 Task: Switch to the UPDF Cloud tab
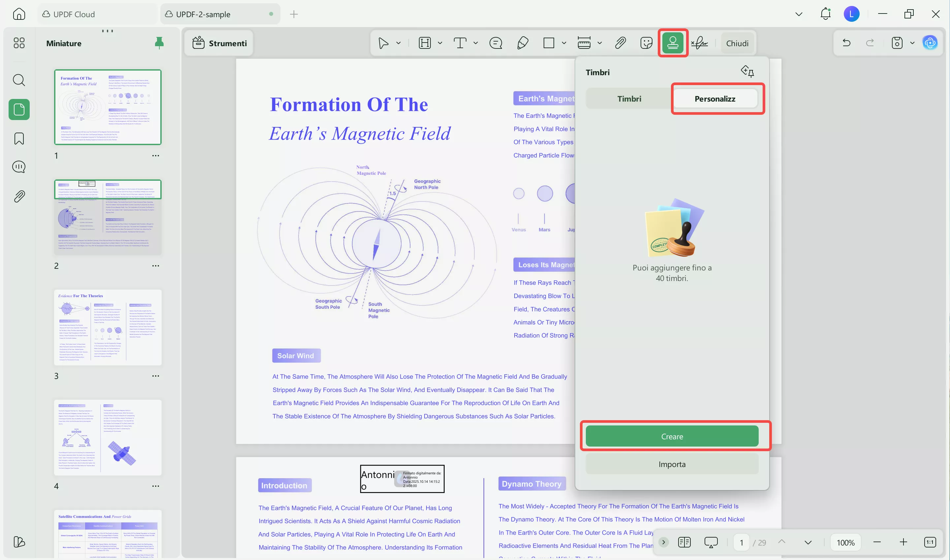[x=74, y=14]
